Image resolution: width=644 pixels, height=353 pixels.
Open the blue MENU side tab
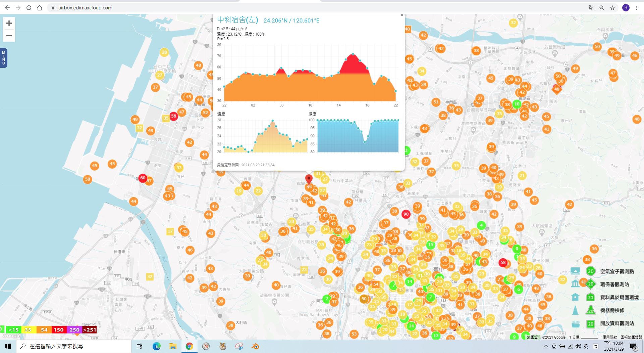pyautogui.click(x=4, y=58)
